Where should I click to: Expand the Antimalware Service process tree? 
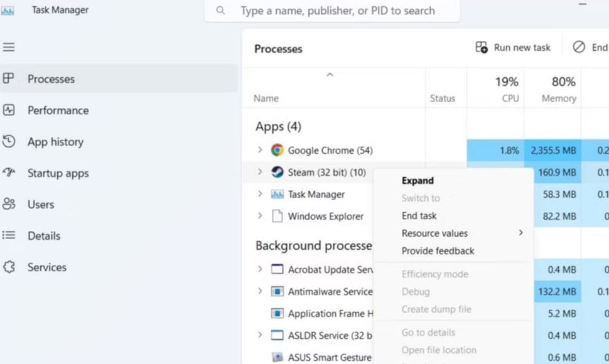coord(260,291)
